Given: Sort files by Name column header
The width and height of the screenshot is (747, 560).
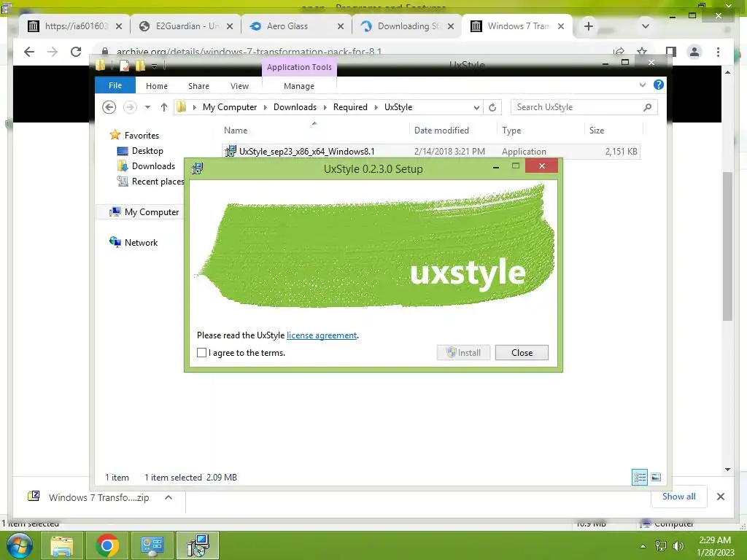Looking at the screenshot, I should (236, 131).
